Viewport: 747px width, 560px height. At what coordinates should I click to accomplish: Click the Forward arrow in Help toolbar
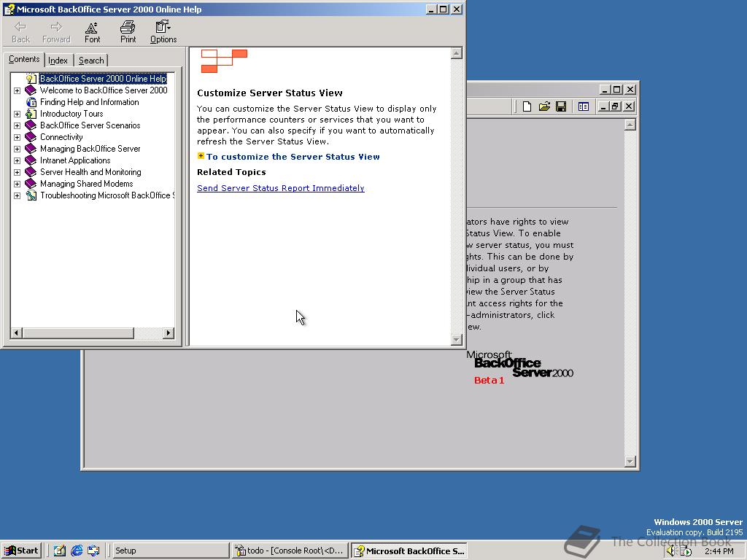(56, 32)
